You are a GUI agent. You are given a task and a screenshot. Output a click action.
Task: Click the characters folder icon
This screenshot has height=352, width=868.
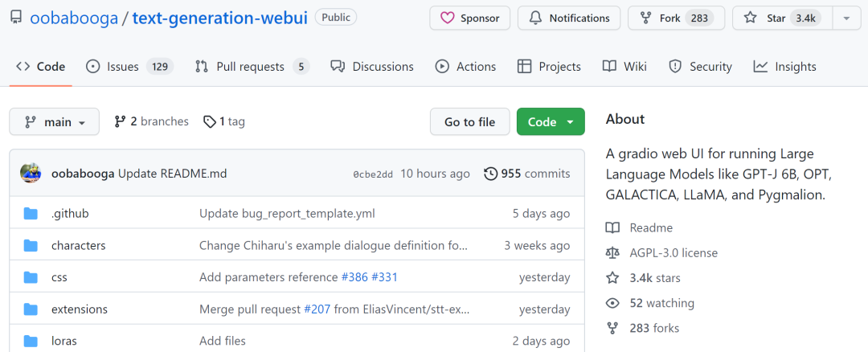click(x=31, y=245)
